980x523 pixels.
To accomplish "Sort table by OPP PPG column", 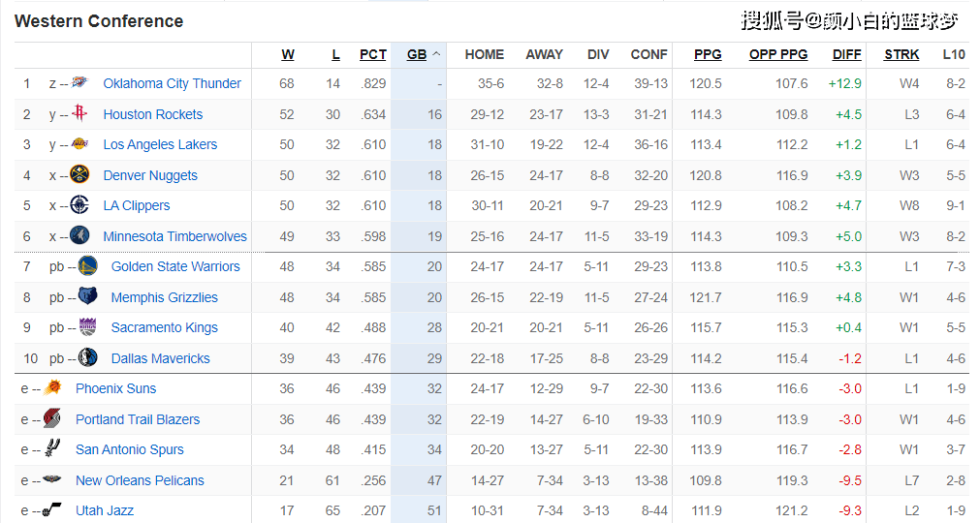I will (778, 55).
